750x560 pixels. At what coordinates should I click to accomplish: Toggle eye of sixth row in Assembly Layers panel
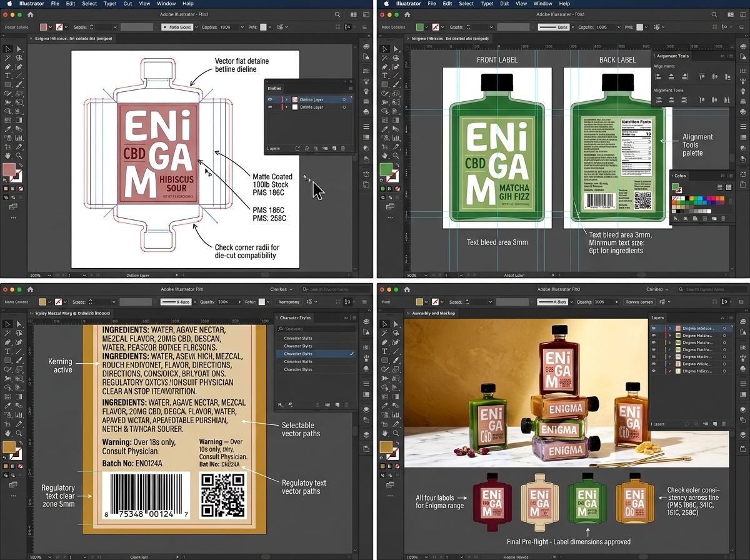654,364
